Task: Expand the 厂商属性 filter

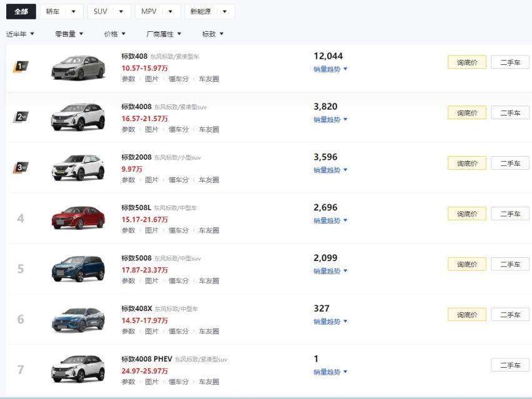Action: pyautogui.click(x=164, y=34)
